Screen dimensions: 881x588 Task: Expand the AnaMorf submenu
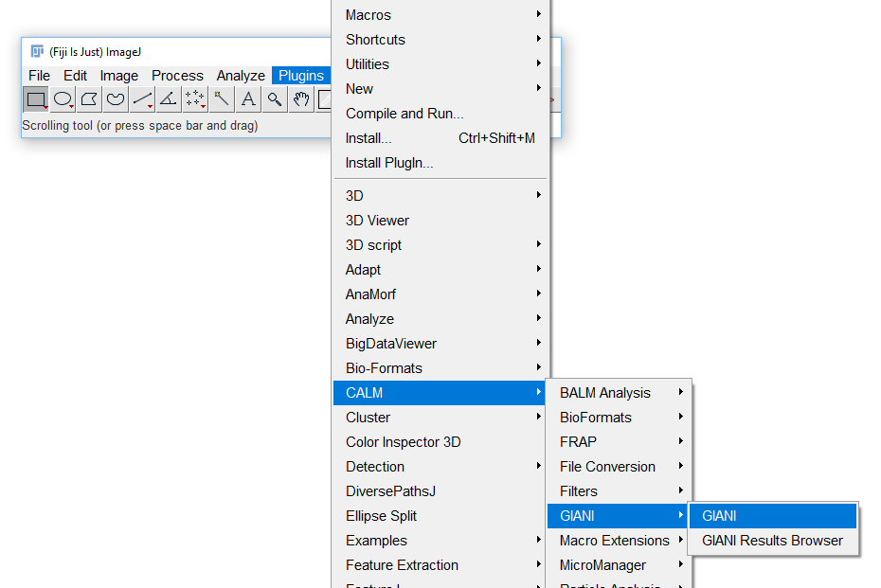[440, 294]
